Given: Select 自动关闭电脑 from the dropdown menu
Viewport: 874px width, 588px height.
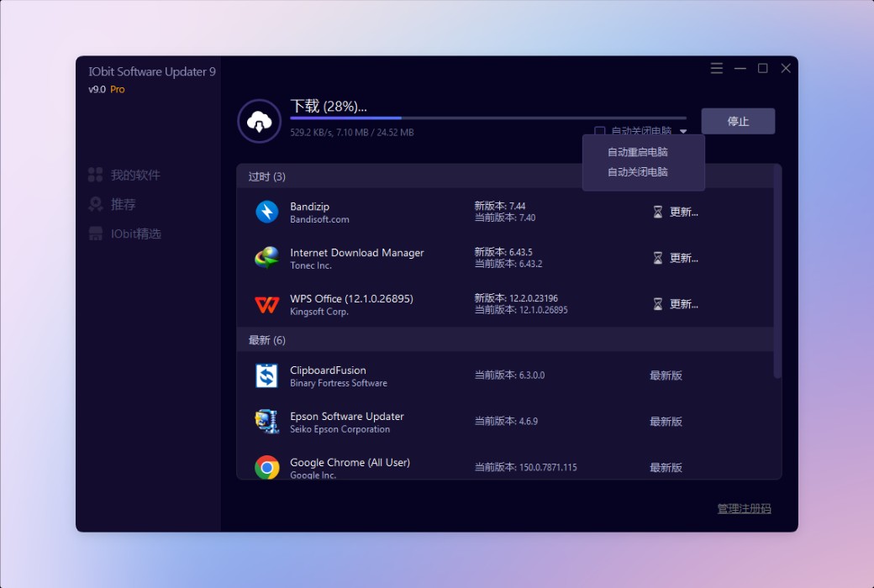Looking at the screenshot, I should 638,172.
